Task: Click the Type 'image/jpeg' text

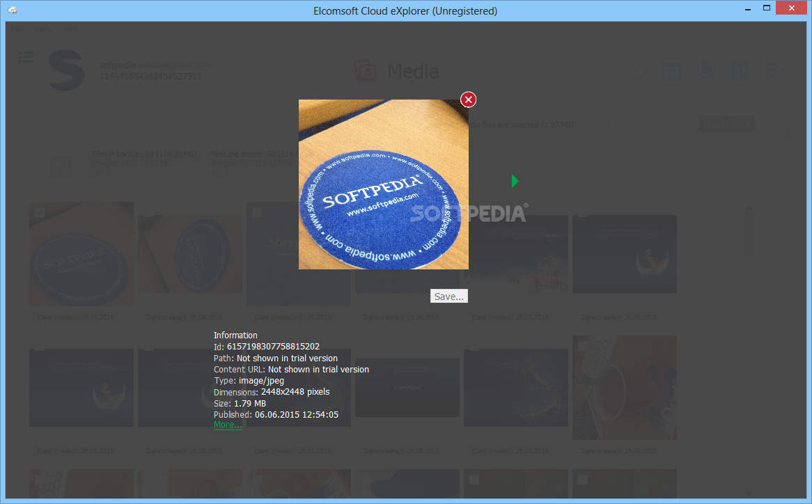Action: tap(261, 381)
